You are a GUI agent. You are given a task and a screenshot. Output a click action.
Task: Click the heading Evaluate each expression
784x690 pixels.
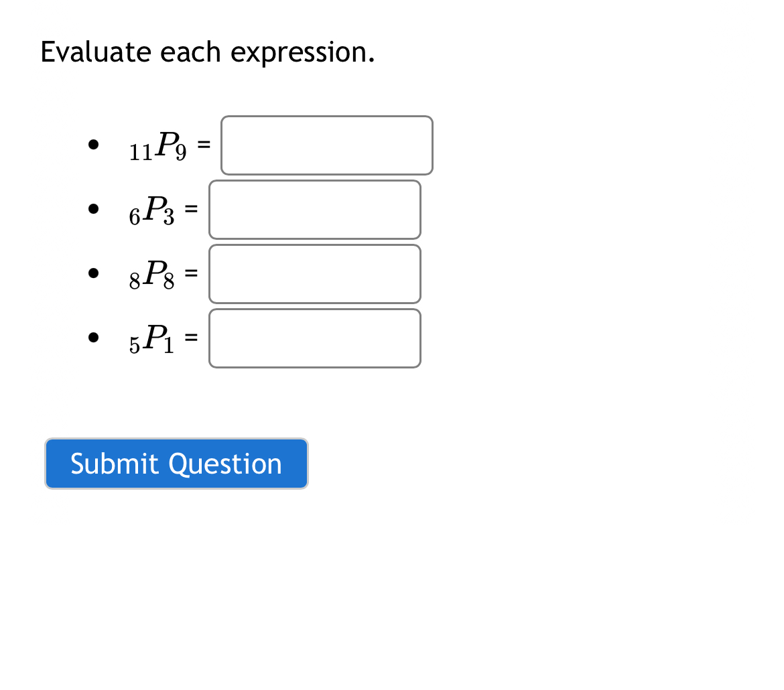[208, 52]
